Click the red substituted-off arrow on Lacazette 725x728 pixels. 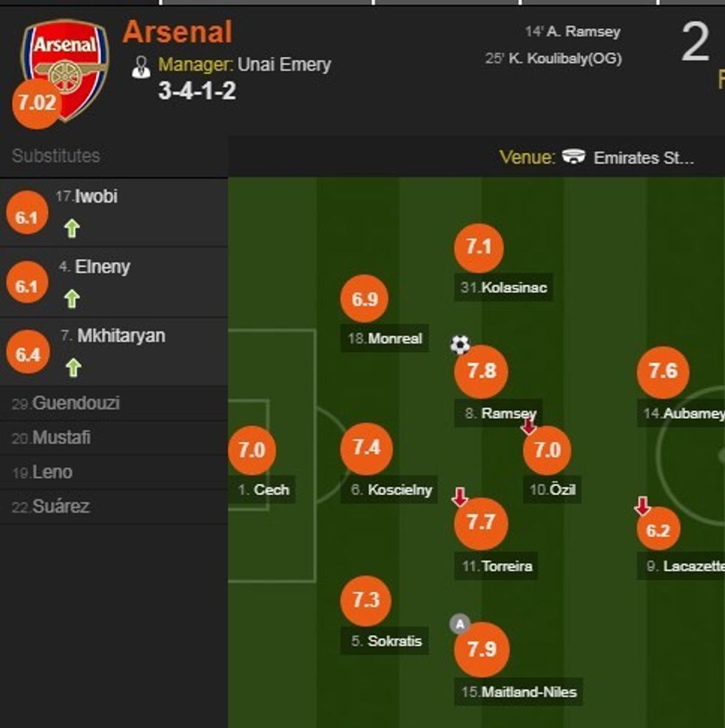coord(642,507)
